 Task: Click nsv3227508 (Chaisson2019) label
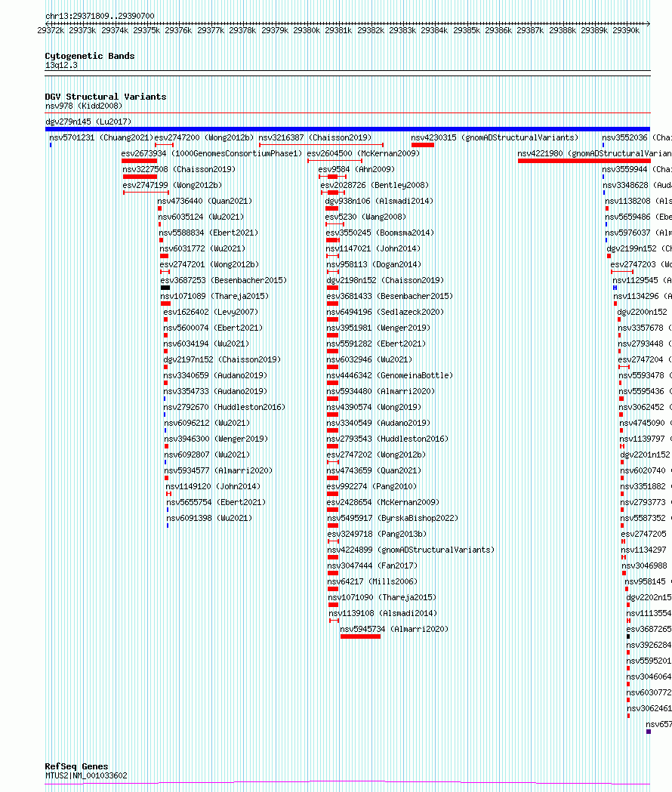179,169
